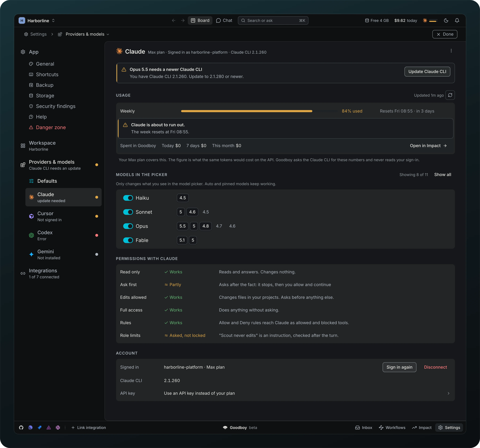Toggle Haiku models in the picker
The height and width of the screenshot is (448, 480).
click(x=128, y=198)
